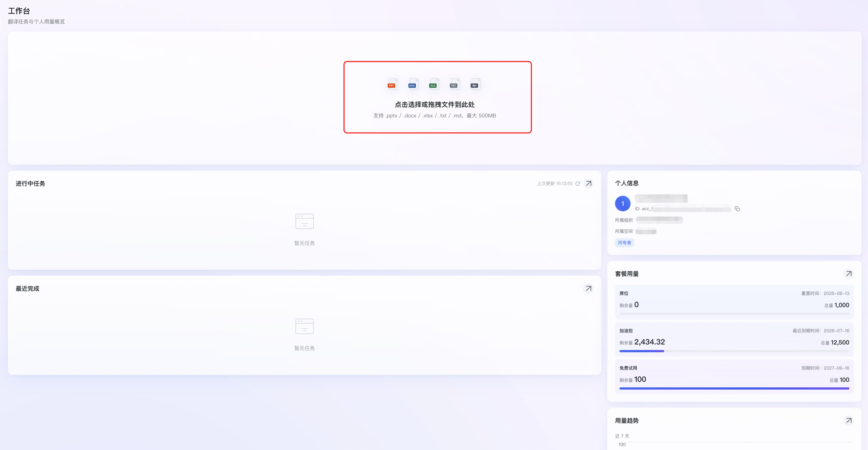
Task: Click the 免费试用 card label
Action: [x=628, y=368]
